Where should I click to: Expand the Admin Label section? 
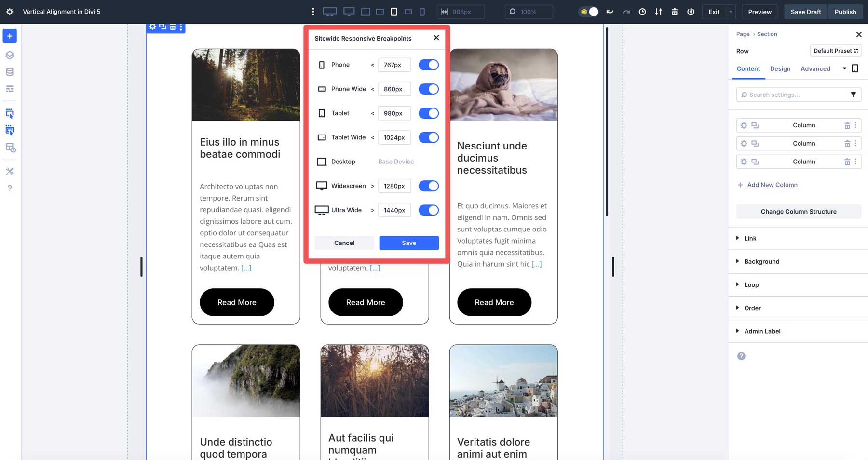point(762,331)
